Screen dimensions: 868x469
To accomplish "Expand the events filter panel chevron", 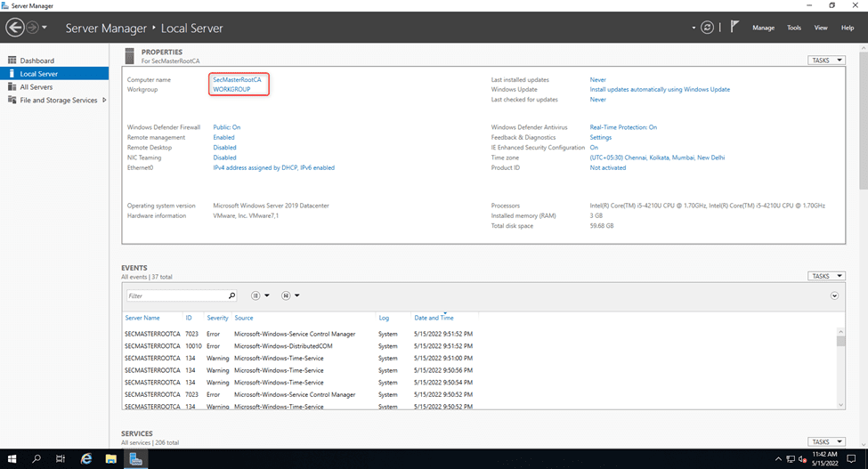I will pos(834,295).
